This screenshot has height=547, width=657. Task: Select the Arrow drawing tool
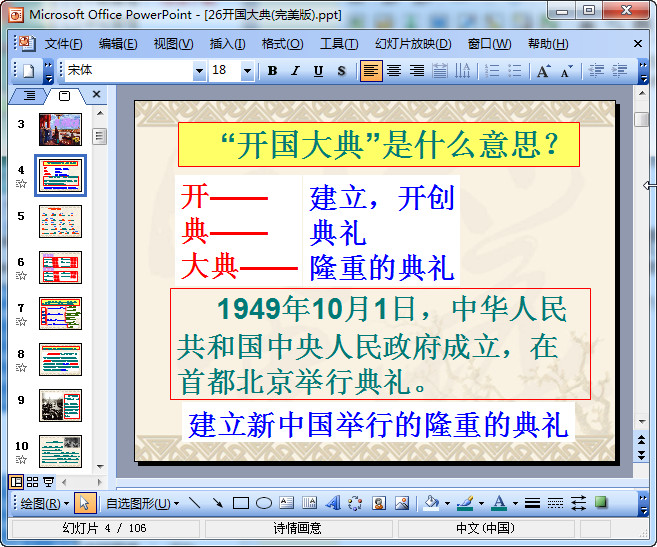tap(217, 503)
